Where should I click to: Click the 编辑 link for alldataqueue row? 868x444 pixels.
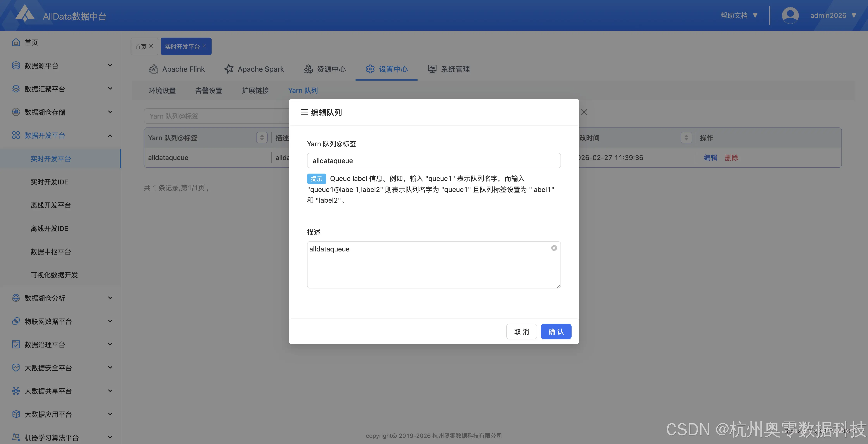click(710, 158)
